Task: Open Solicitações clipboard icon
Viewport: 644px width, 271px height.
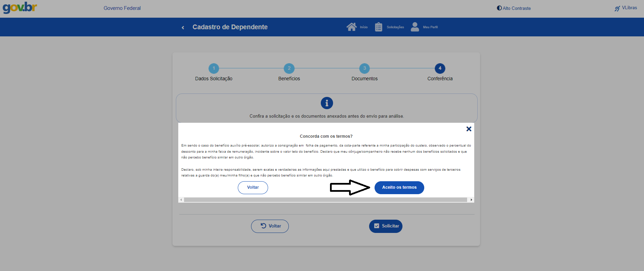Action: click(379, 27)
